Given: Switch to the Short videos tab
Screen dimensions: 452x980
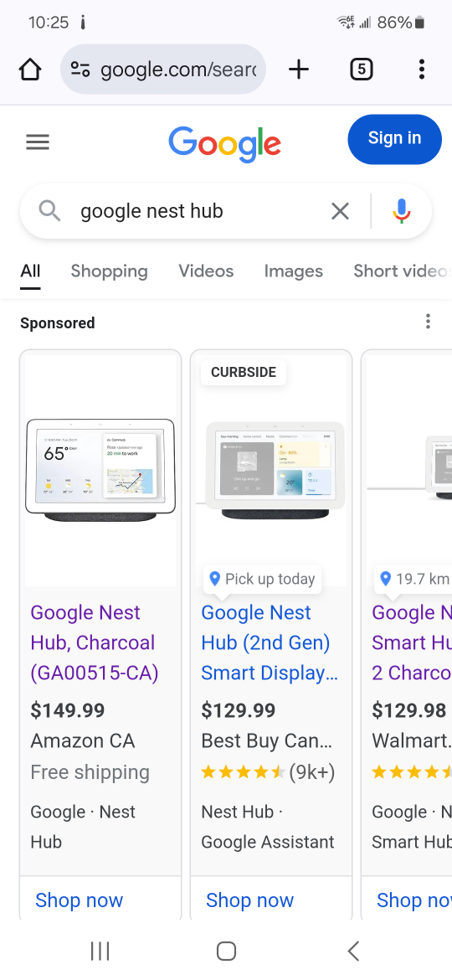Looking at the screenshot, I should click(403, 271).
